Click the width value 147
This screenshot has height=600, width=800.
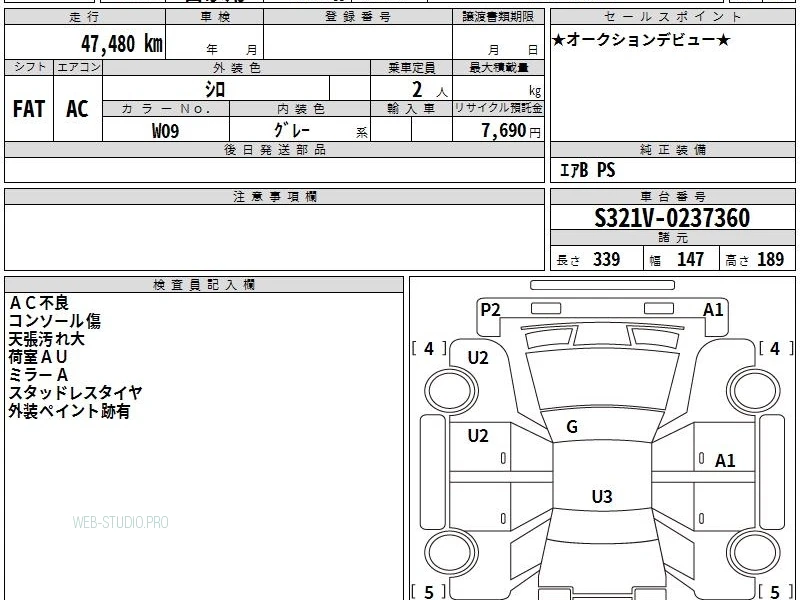click(x=690, y=259)
